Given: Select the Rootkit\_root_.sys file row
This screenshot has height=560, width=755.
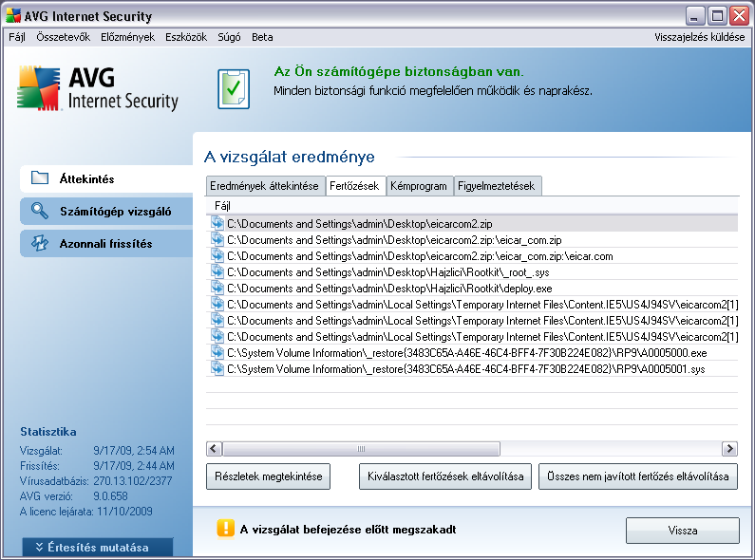Looking at the screenshot, I should pyautogui.click(x=472, y=271).
